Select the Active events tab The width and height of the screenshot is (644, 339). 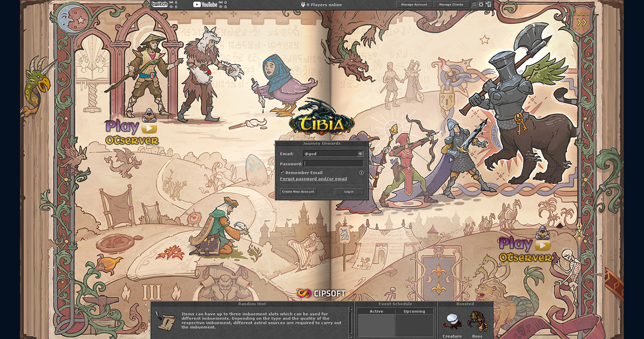click(376, 311)
